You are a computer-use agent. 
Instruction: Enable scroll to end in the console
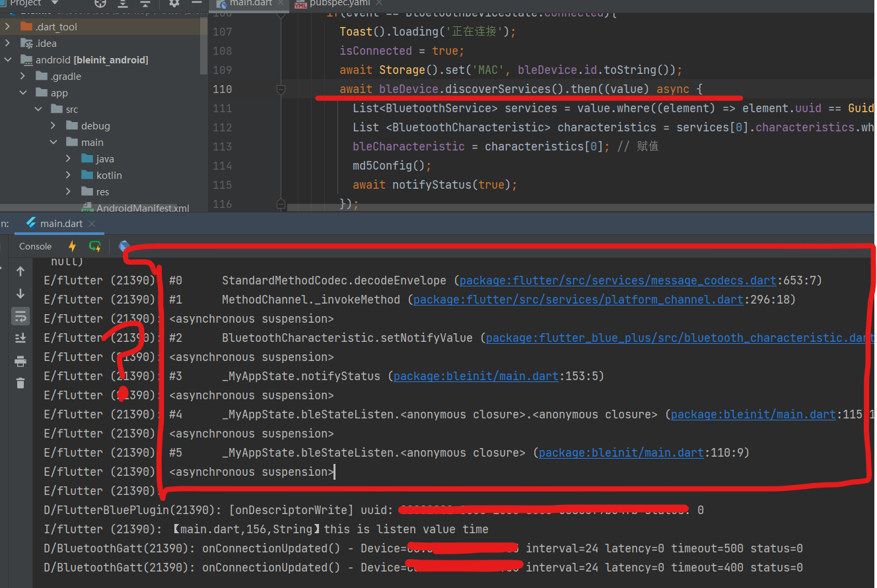pyautogui.click(x=20, y=338)
